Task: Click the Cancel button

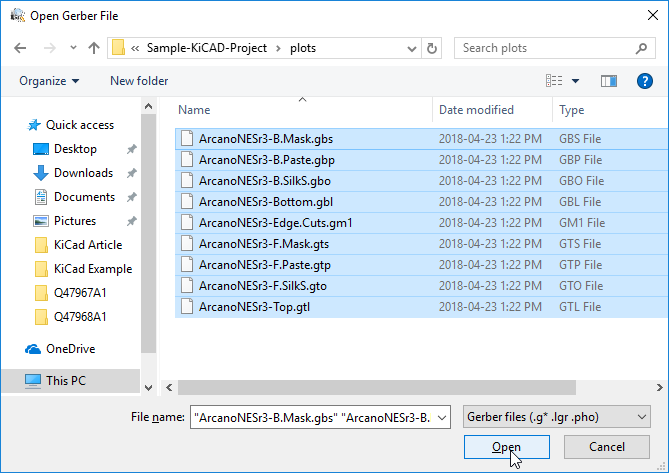Action: [606, 447]
